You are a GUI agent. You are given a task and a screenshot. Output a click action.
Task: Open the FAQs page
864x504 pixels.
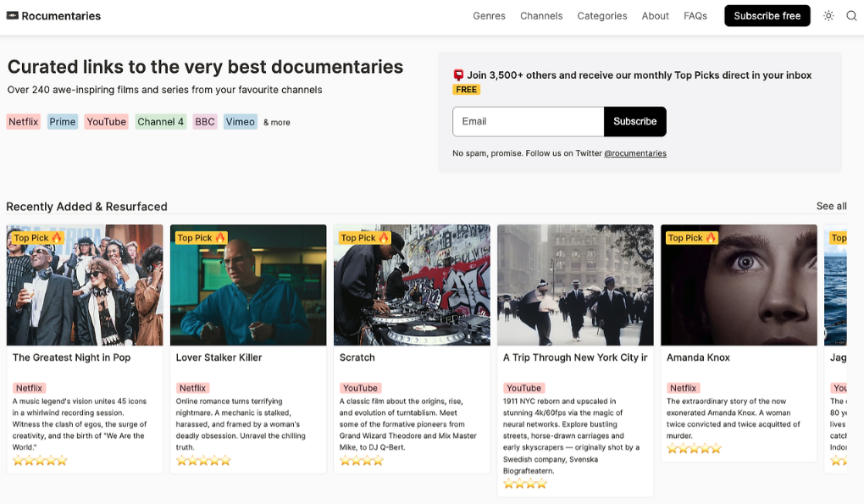[695, 16]
